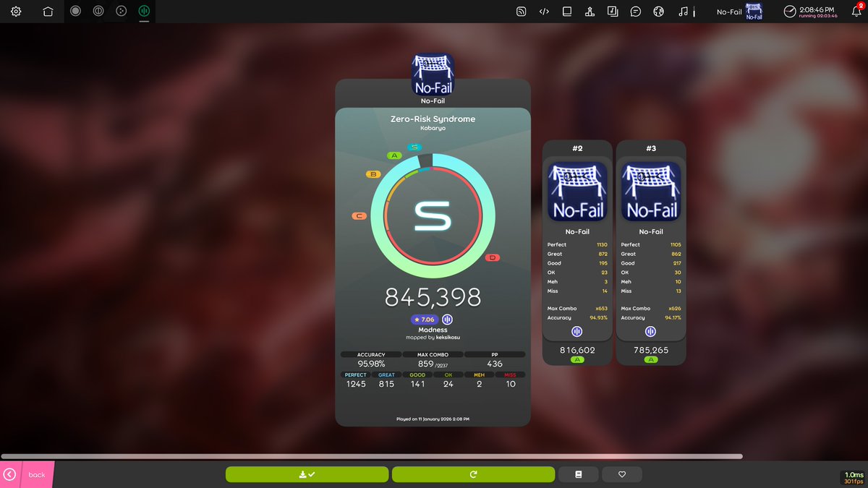Click the mania mode icon beside star rating
The image size is (868, 488).
[448, 320]
